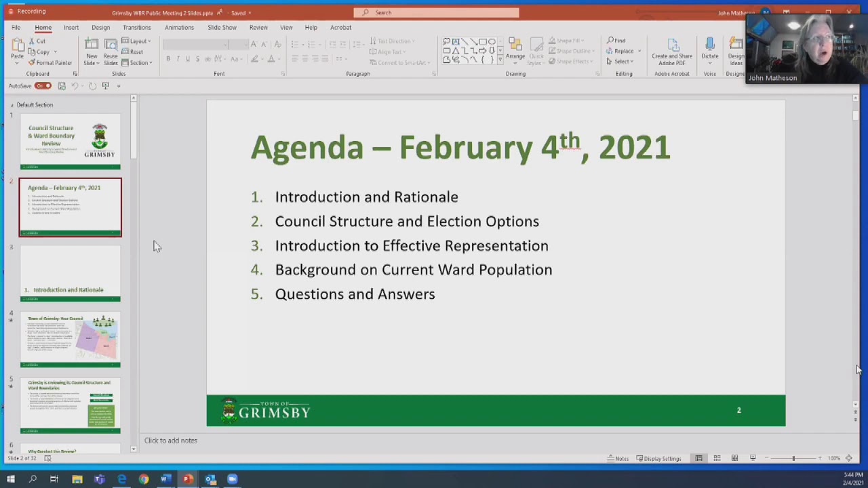Image resolution: width=868 pixels, height=488 pixels.
Task: Collapse the Default Section header
Action: (x=12, y=105)
